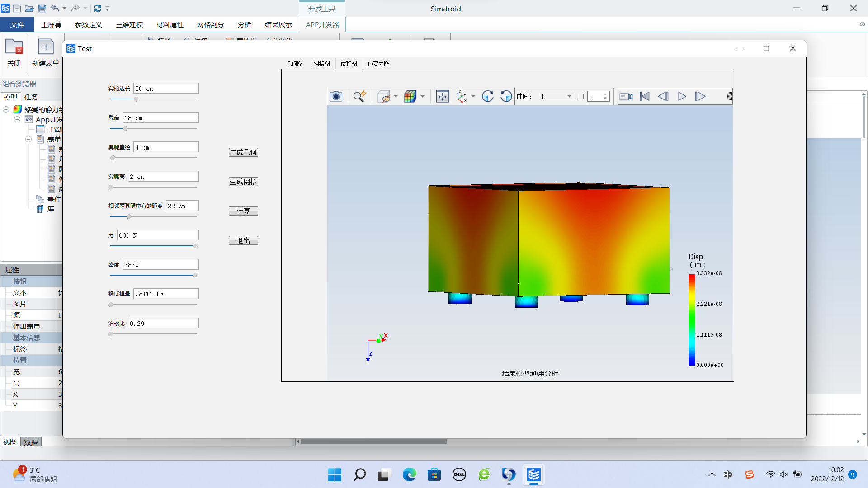Open Microsoft Edge from taskbar
Screen dimensions: 868x488
point(410,474)
